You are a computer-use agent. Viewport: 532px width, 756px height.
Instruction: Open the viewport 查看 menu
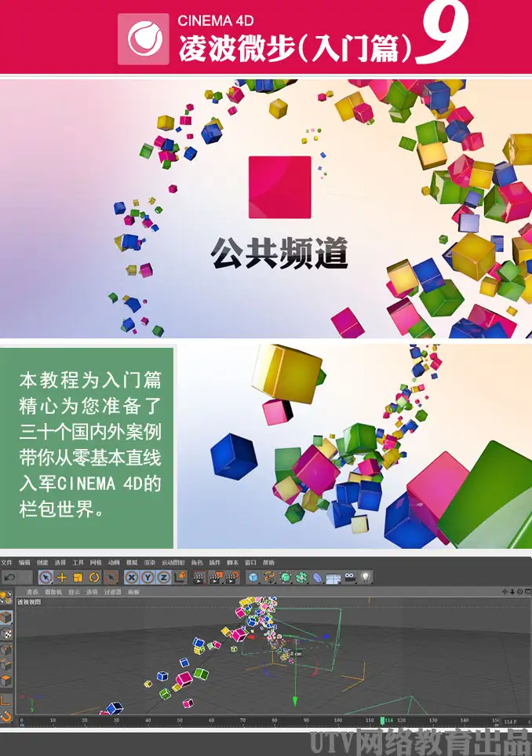(x=32, y=592)
